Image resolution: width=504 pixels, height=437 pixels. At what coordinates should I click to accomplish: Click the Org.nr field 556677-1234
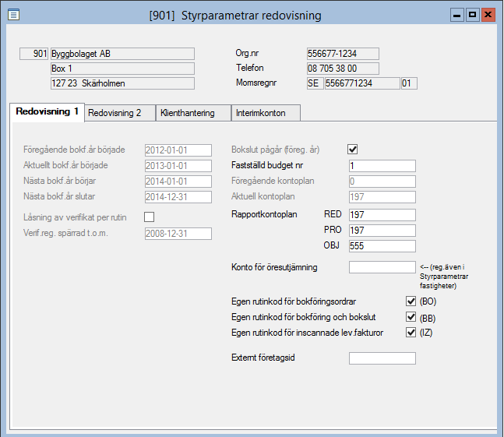click(x=343, y=54)
